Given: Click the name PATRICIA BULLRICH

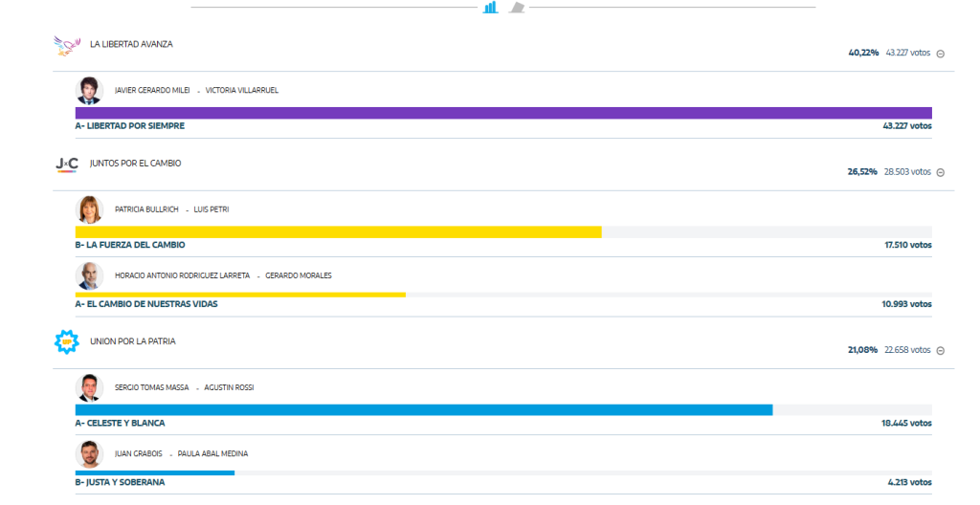Looking at the screenshot, I should click(x=146, y=209).
